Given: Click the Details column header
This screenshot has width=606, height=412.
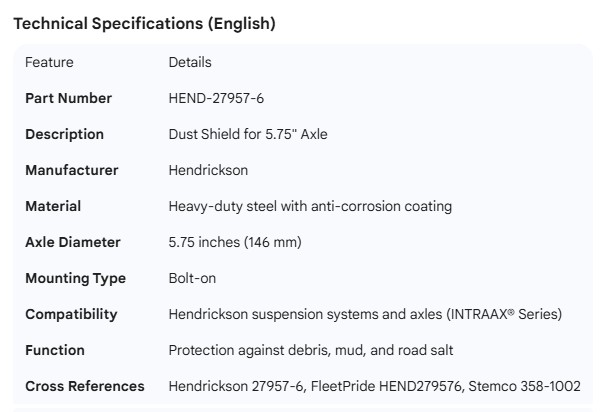Looking at the screenshot, I should coord(190,62).
